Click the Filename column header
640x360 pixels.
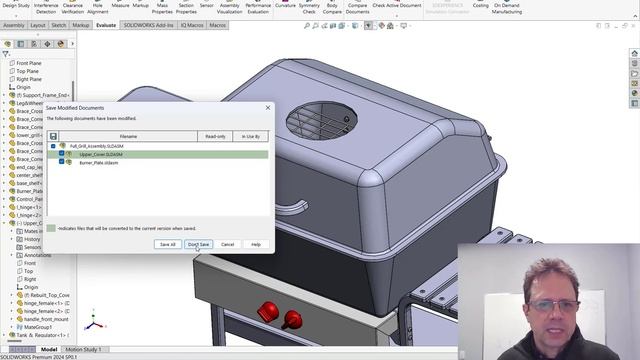coord(128,136)
